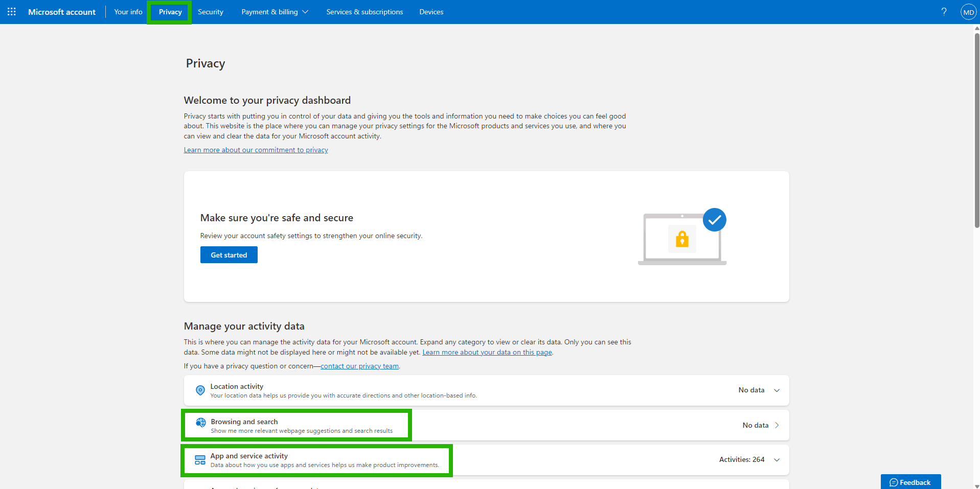The image size is (980, 489).
Task: Expand the App and service activity chevron
Action: tap(777, 460)
